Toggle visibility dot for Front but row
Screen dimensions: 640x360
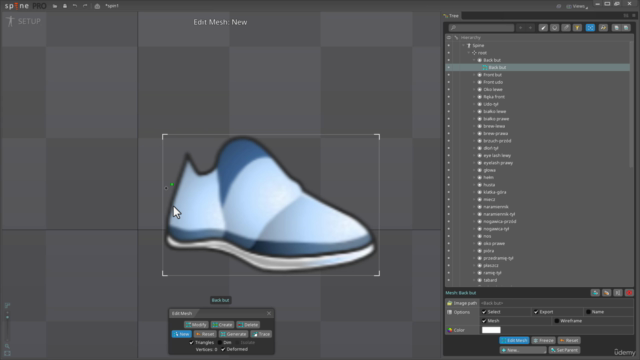coord(449,75)
